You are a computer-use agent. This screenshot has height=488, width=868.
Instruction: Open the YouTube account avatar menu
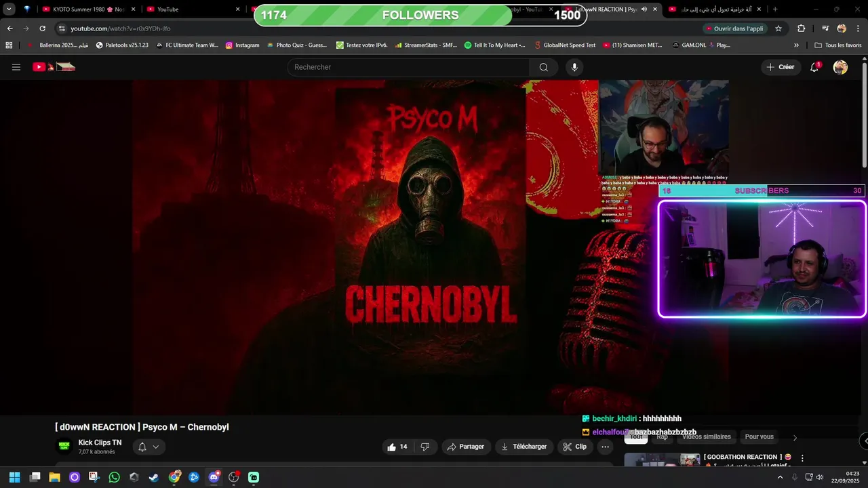[x=840, y=67]
